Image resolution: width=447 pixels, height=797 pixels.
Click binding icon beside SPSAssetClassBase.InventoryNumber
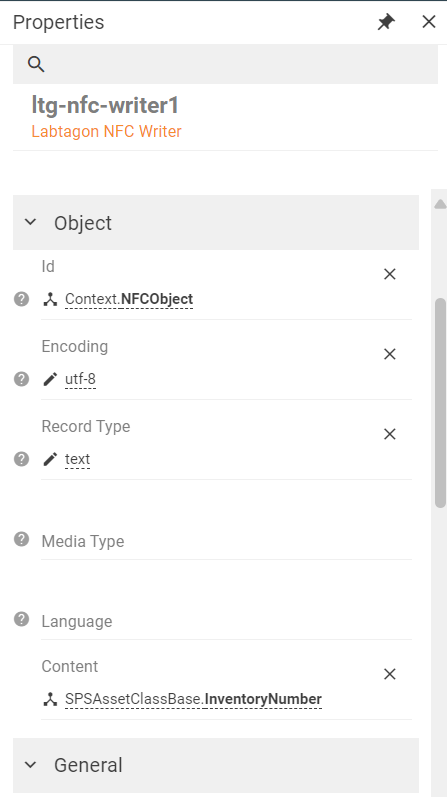click(x=50, y=699)
